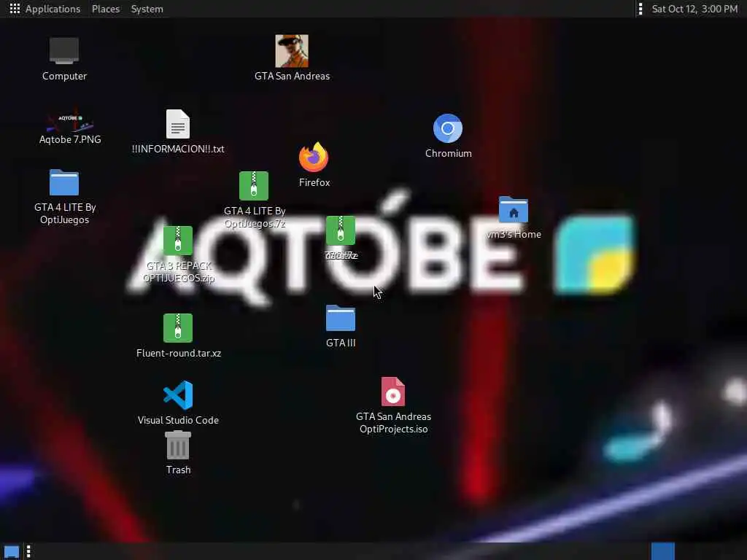The width and height of the screenshot is (747, 560).
Task: Click the show desktop button in bottom panel
Action: pos(12,552)
